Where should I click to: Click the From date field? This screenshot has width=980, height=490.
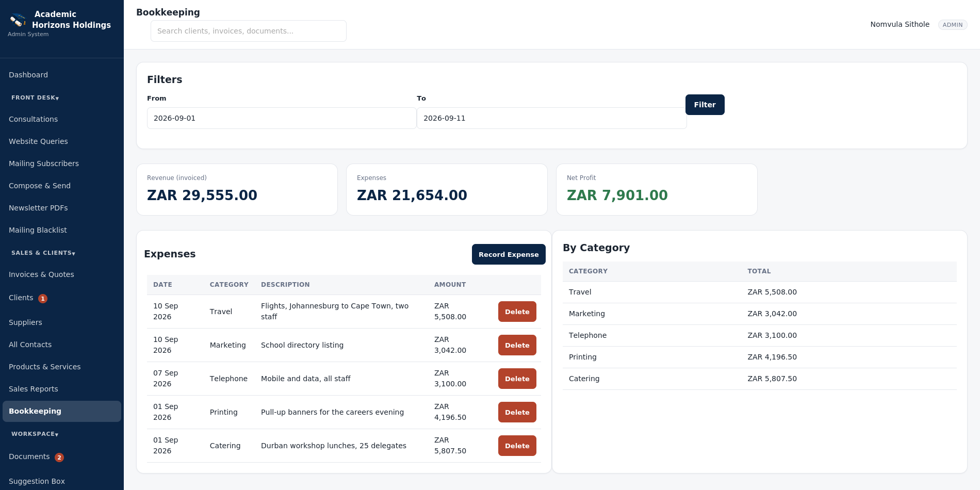pyautogui.click(x=282, y=118)
